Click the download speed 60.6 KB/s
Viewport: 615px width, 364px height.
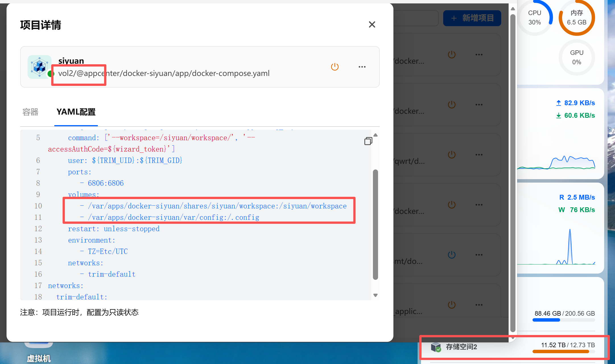coord(575,115)
